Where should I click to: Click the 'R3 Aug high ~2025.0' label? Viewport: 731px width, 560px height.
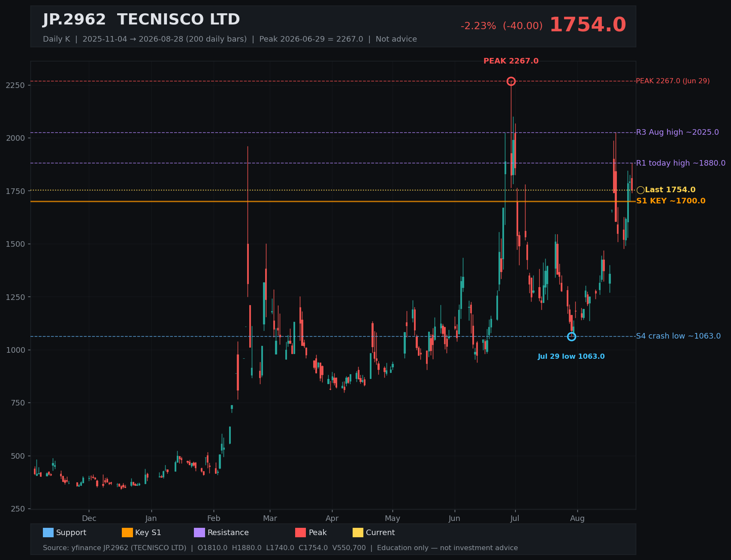(x=677, y=132)
